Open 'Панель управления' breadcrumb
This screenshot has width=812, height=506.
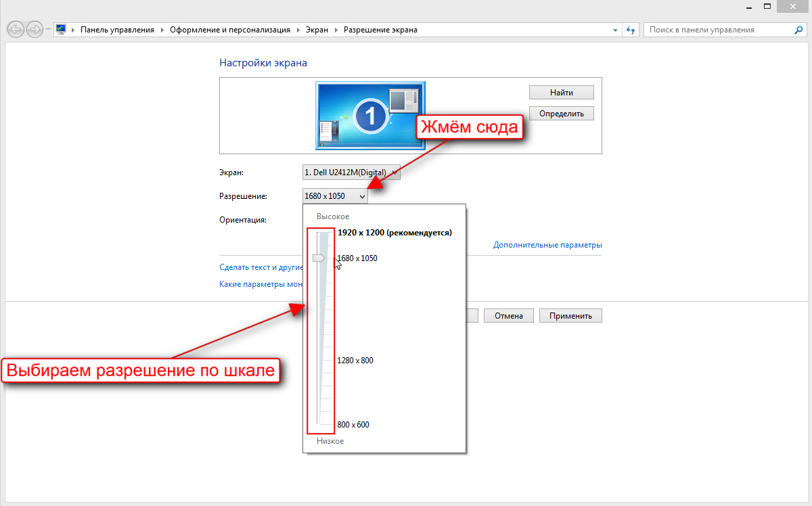(x=118, y=30)
